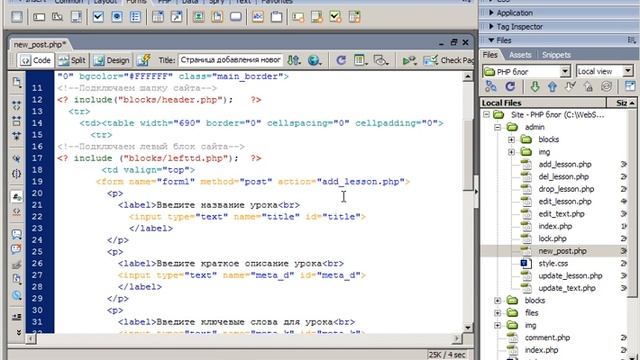The image size is (640, 360).
Task: Insert Spry Validation Checkbox
Action: (x=336, y=17)
